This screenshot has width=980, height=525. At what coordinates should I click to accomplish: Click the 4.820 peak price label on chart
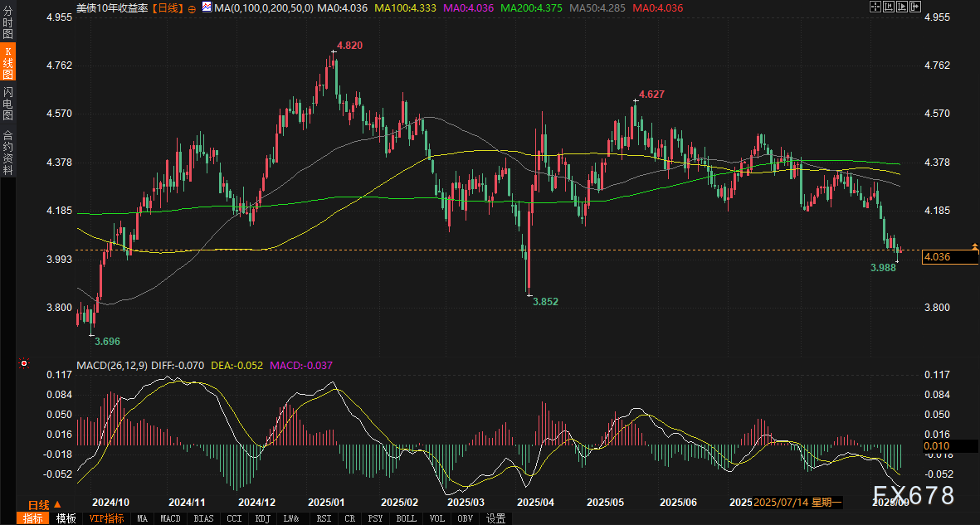click(349, 45)
